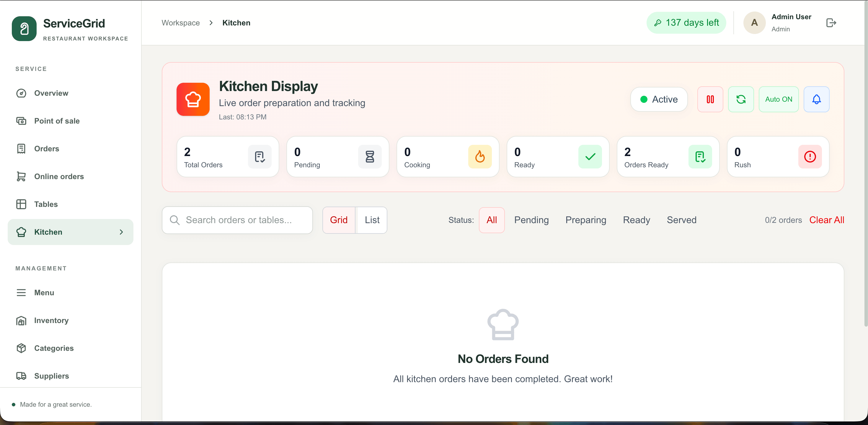Click the Cooking flame icon

pyautogui.click(x=480, y=157)
